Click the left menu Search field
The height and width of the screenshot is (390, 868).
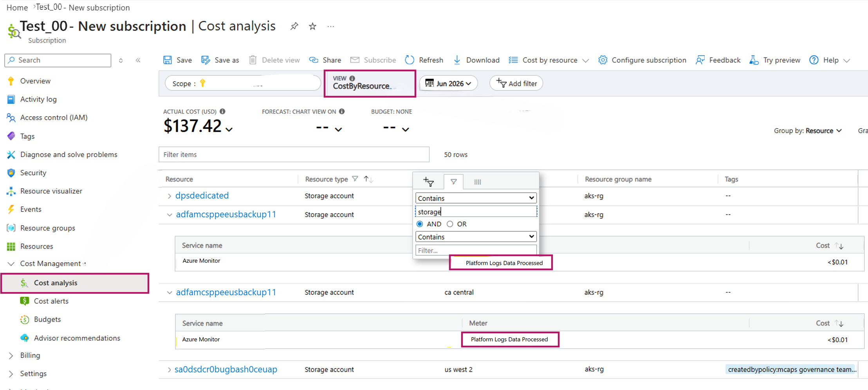(58, 60)
